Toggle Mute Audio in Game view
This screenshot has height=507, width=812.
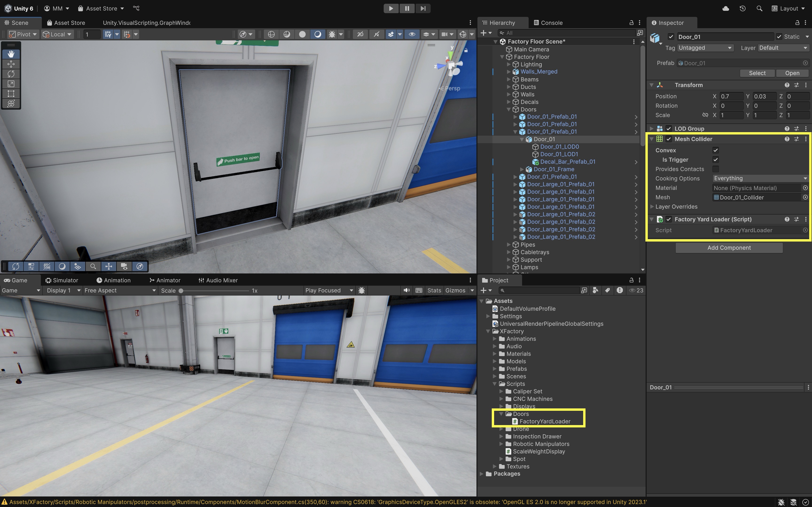(x=406, y=290)
